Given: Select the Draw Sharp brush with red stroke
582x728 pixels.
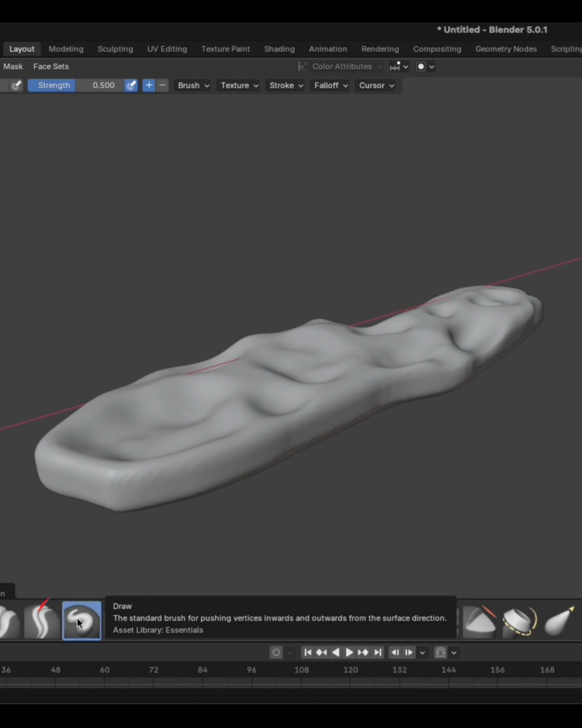Looking at the screenshot, I should (41, 621).
